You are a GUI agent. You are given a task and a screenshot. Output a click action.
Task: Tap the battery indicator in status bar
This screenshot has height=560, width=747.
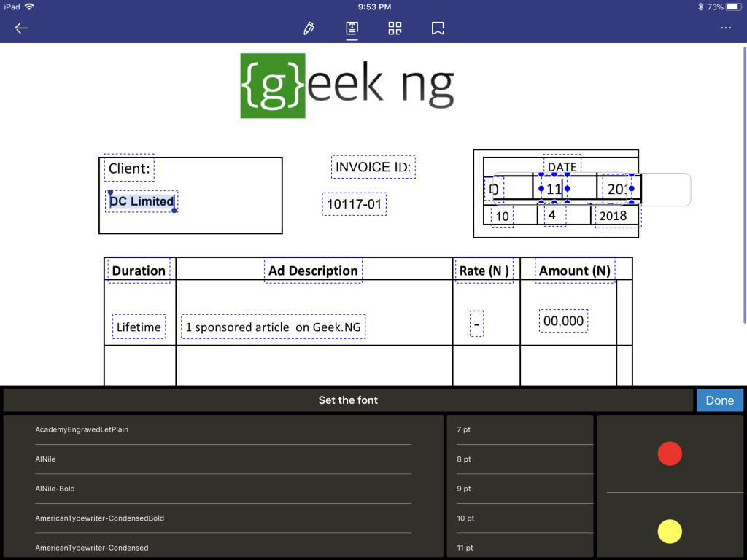tap(734, 7)
